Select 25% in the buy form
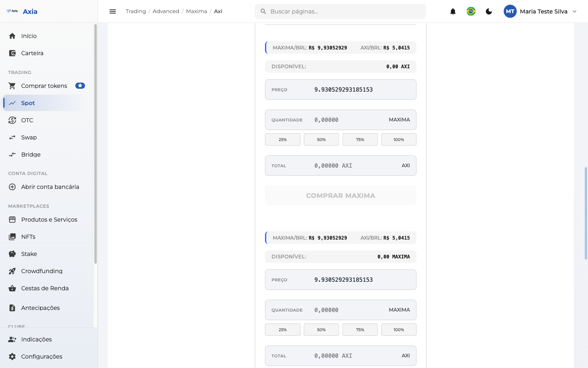The width and height of the screenshot is (588, 368). click(x=283, y=139)
